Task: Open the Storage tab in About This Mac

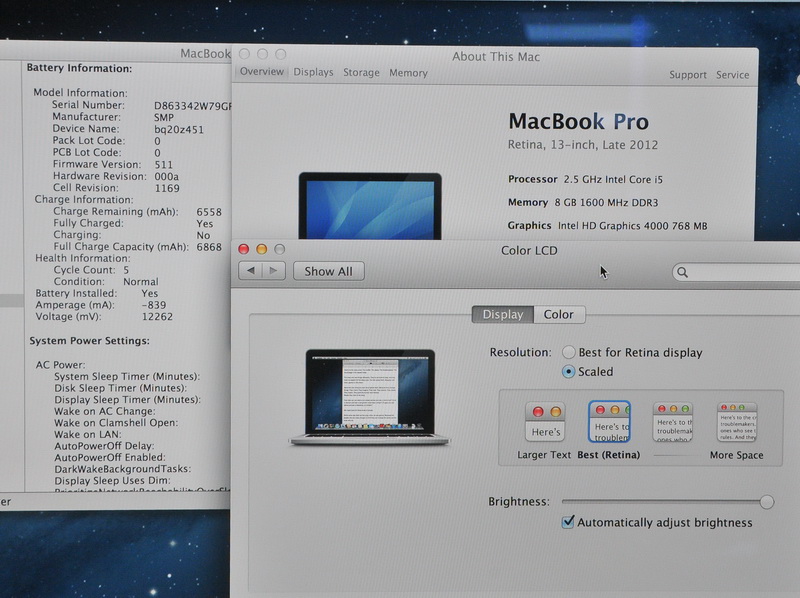Action: [361, 73]
